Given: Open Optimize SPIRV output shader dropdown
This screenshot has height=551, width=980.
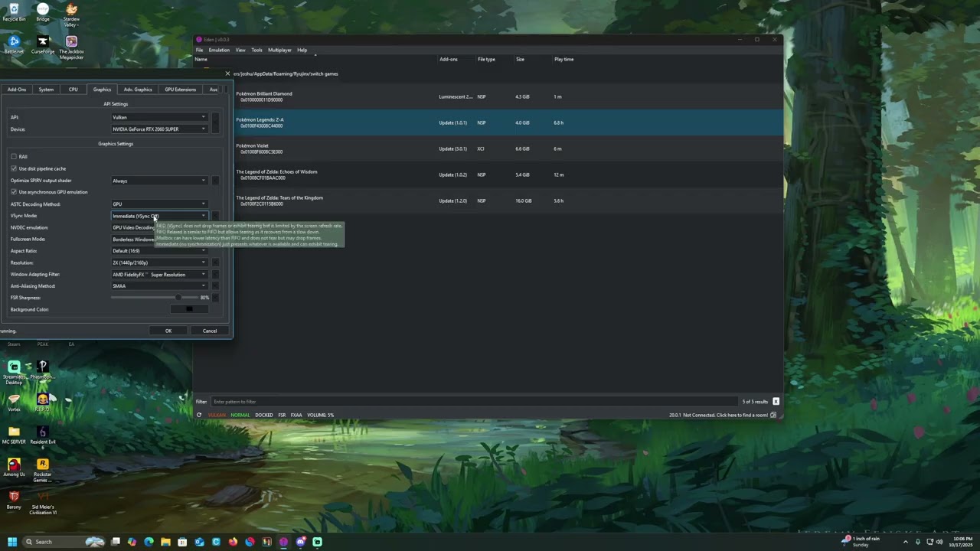Looking at the screenshot, I should 159,181.
